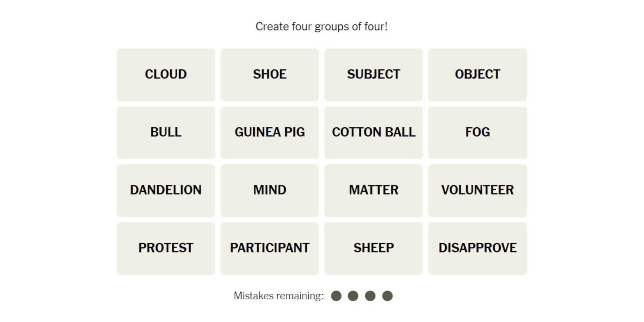
Task: Toggle the SHOE tile
Action: 269,75
